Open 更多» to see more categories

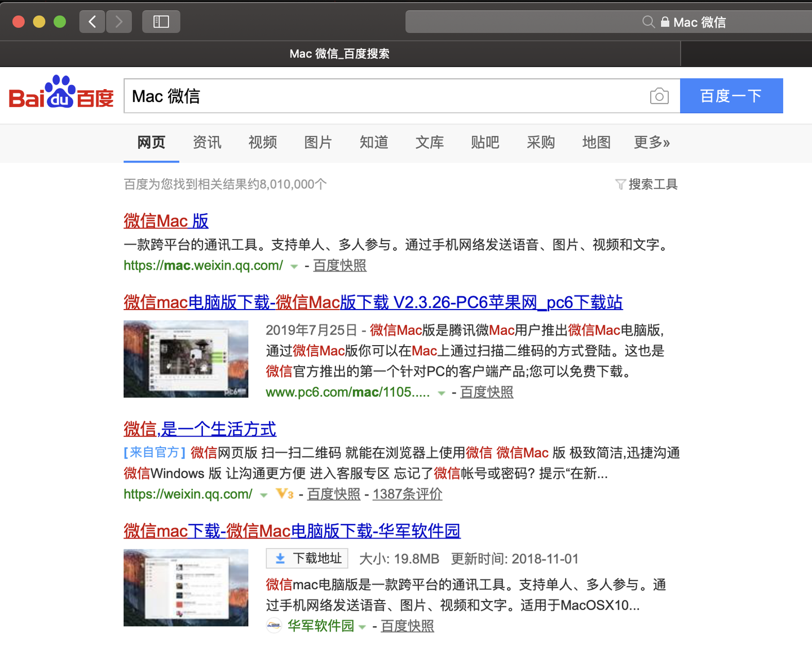pyautogui.click(x=652, y=143)
